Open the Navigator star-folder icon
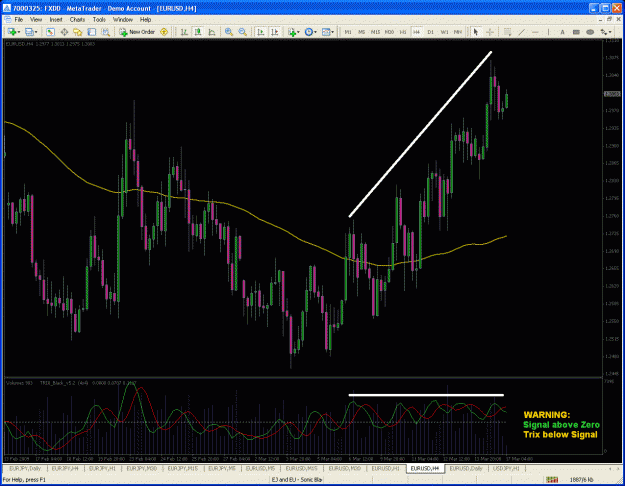The image size is (625, 486). 78,32
